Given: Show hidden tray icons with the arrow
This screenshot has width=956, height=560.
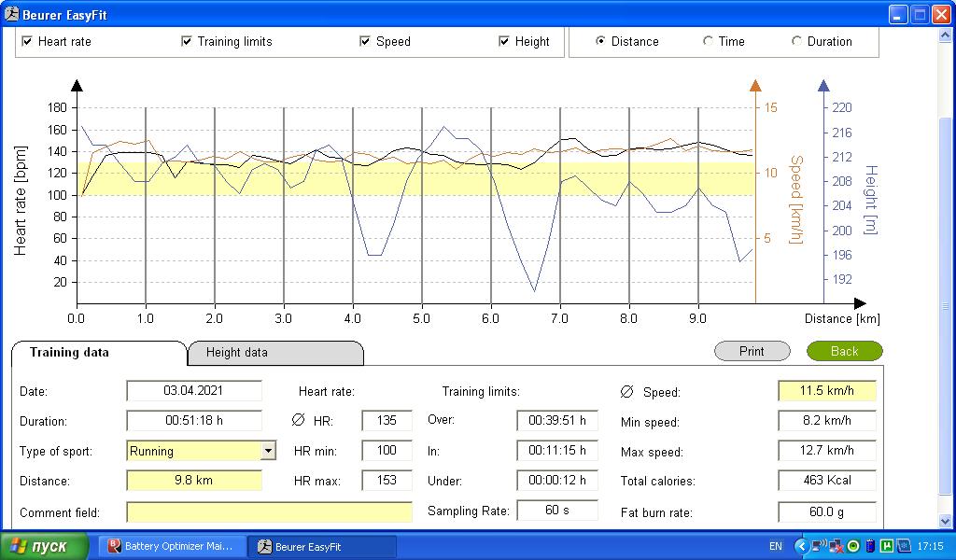Looking at the screenshot, I should (801, 546).
